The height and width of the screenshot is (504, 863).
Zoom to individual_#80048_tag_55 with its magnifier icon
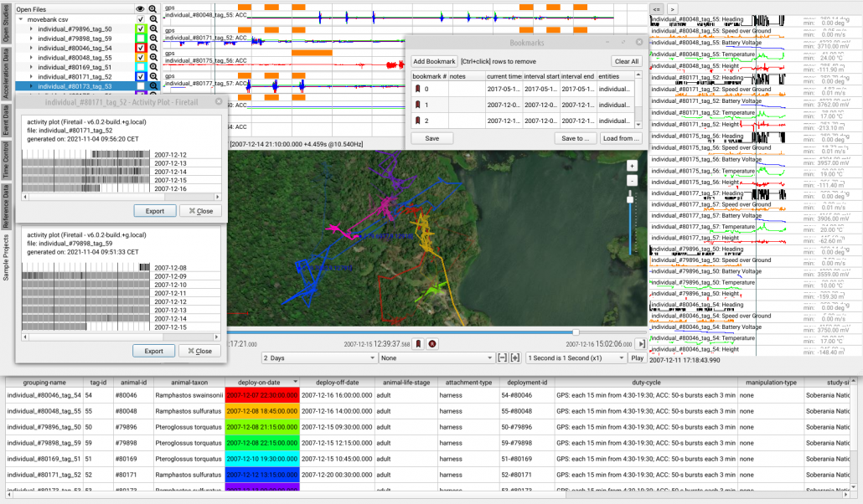[153, 57]
